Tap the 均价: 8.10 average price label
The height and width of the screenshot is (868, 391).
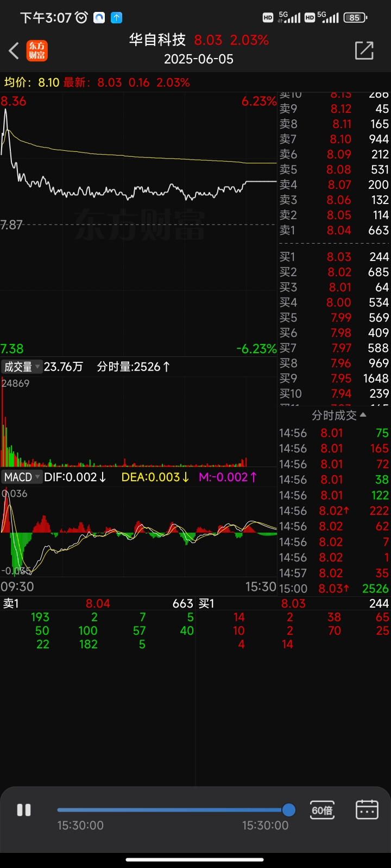[x=31, y=82]
